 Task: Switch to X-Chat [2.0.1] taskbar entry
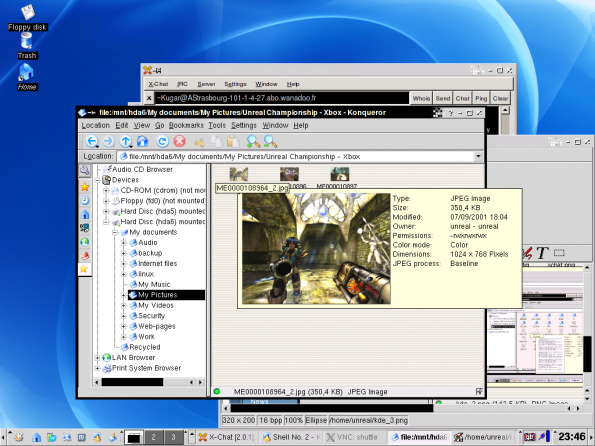click(x=227, y=437)
